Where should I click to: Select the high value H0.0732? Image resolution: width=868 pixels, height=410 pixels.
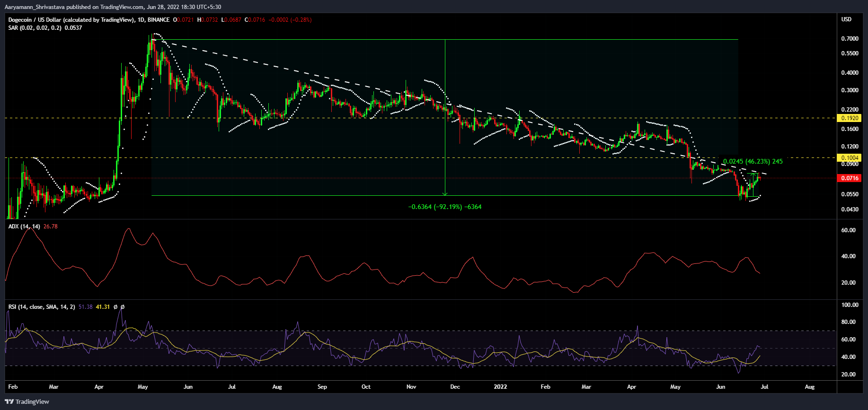(208, 20)
